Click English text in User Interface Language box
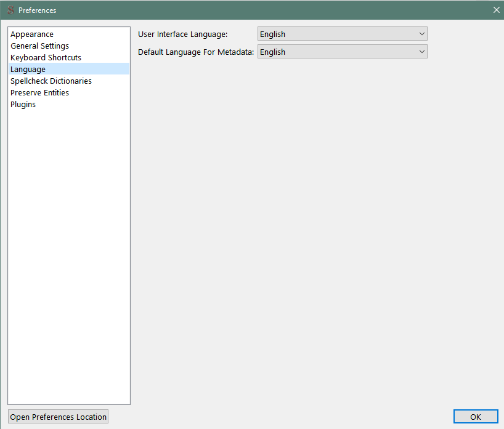 pos(272,34)
